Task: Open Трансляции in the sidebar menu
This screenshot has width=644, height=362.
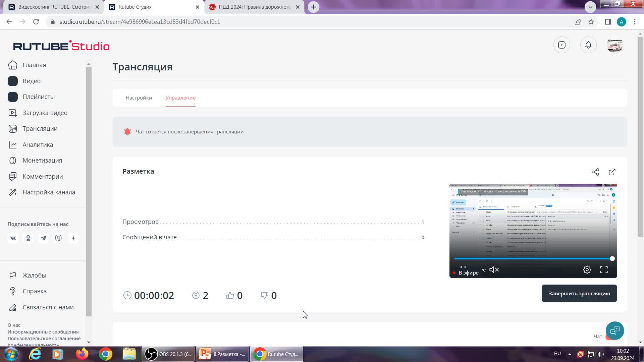Action: 40,129
